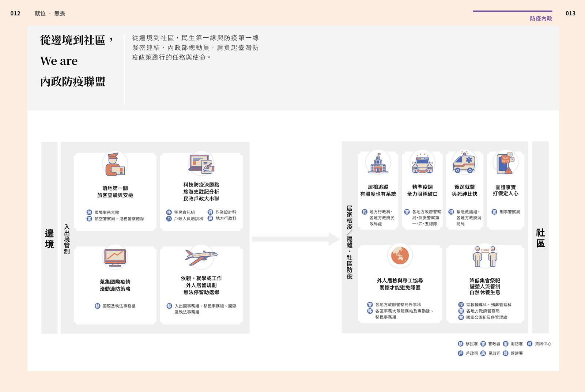Click the social distancing people icon above 降低集會祭祀
Viewport: 585px width, 392px height.
[x=485, y=256]
